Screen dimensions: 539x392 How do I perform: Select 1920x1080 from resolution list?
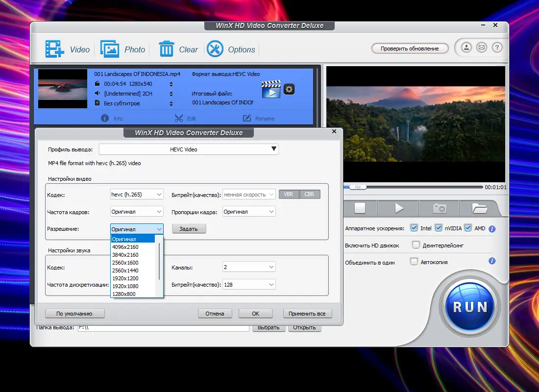(125, 286)
